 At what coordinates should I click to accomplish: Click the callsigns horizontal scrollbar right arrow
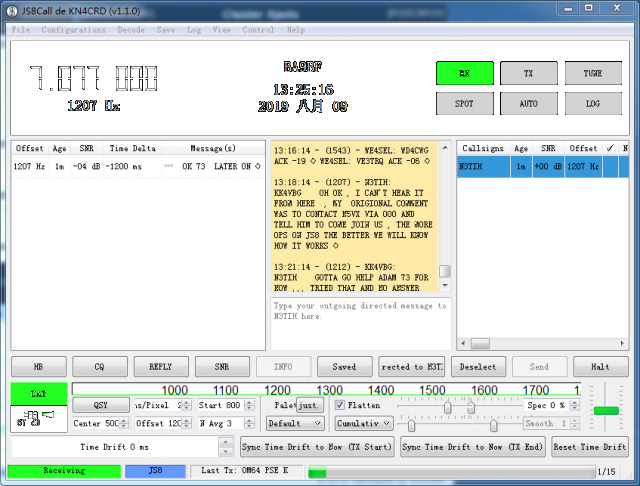pyautogui.click(x=622, y=343)
